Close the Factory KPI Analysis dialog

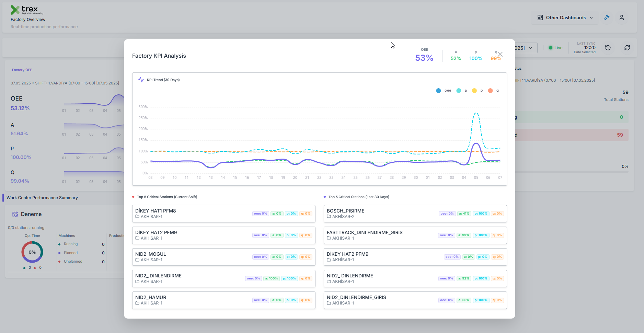point(500,55)
